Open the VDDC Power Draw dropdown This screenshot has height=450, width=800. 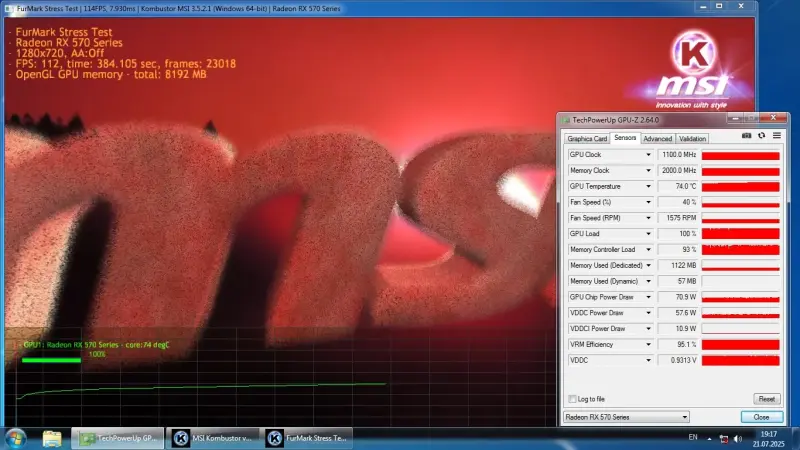[648, 313]
